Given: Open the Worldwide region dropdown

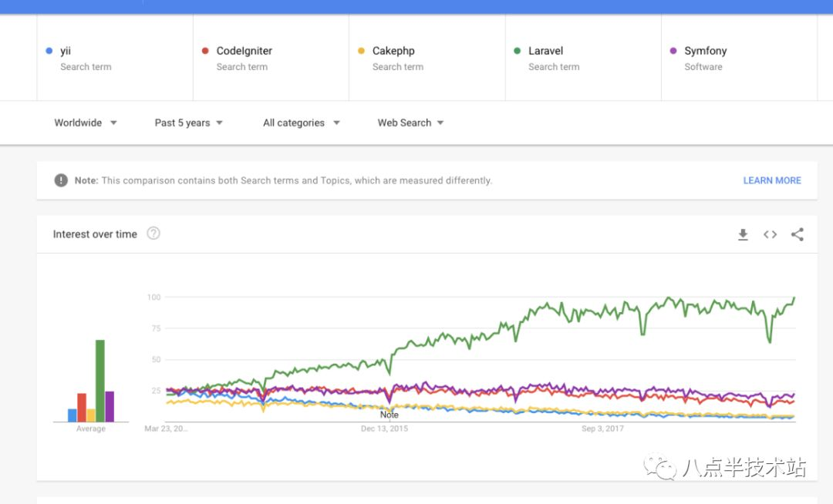Looking at the screenshot, I should [86, 123].
